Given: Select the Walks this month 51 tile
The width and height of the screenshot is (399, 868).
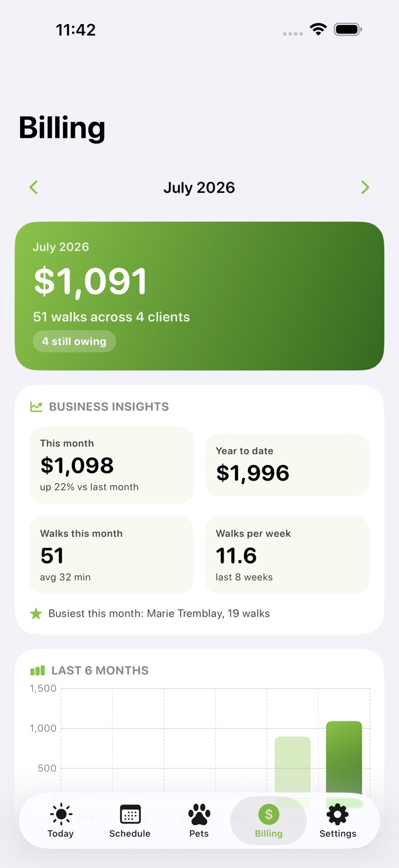Looking at the screenshot, I should [x=112, y=555].
